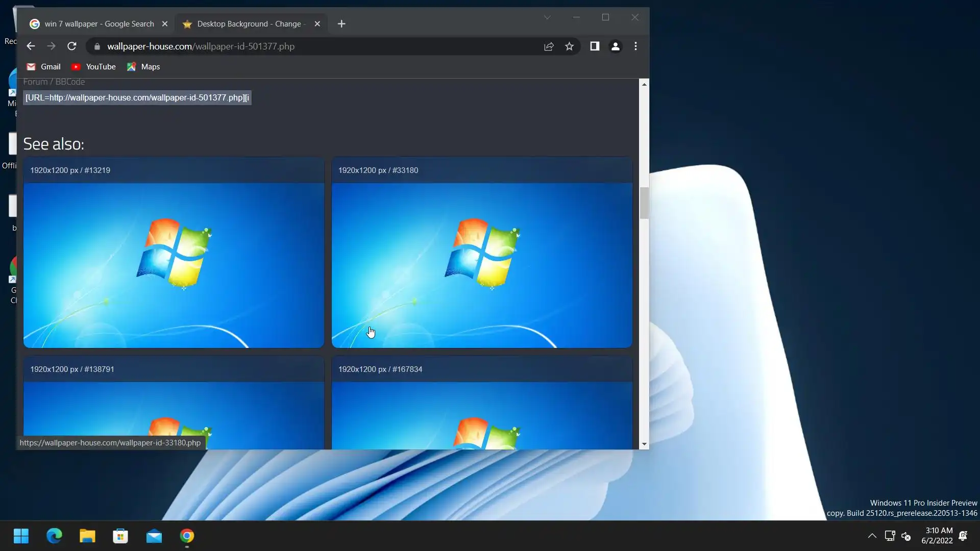980x551 pixels.
Task: Bookmark this page with the star icon
Action: click(x=569, y=46)
